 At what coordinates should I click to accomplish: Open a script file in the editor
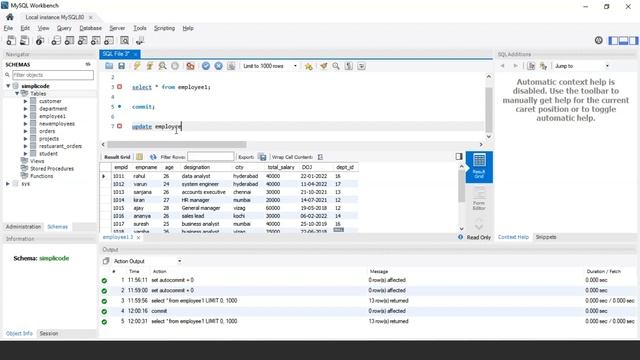click(x=109, y=66)
